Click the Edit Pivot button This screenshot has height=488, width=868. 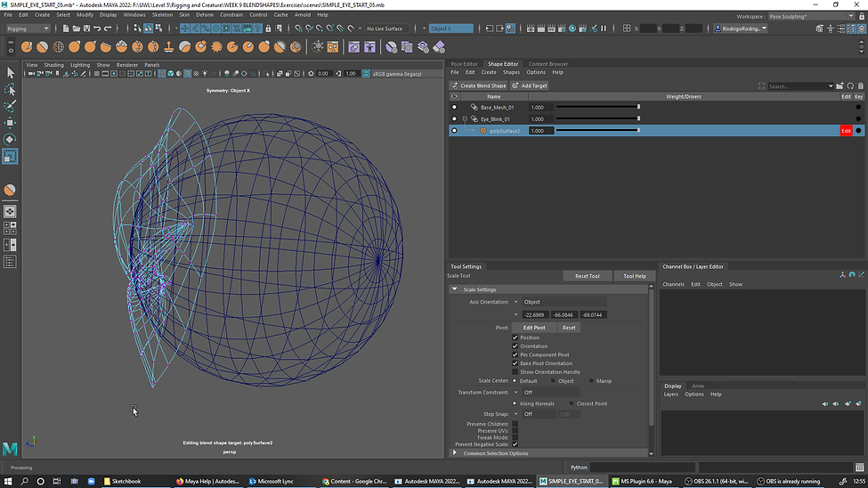533,328
